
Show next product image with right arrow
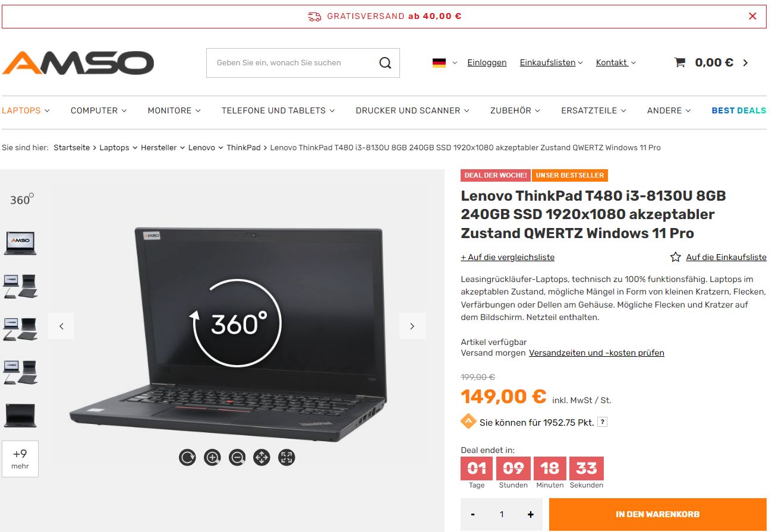point(412,326)
